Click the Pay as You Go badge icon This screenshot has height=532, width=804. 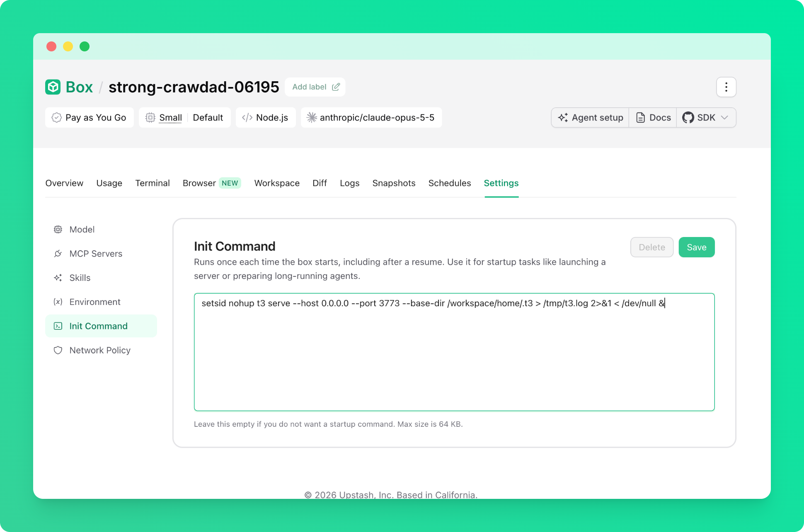pos(57,118)
